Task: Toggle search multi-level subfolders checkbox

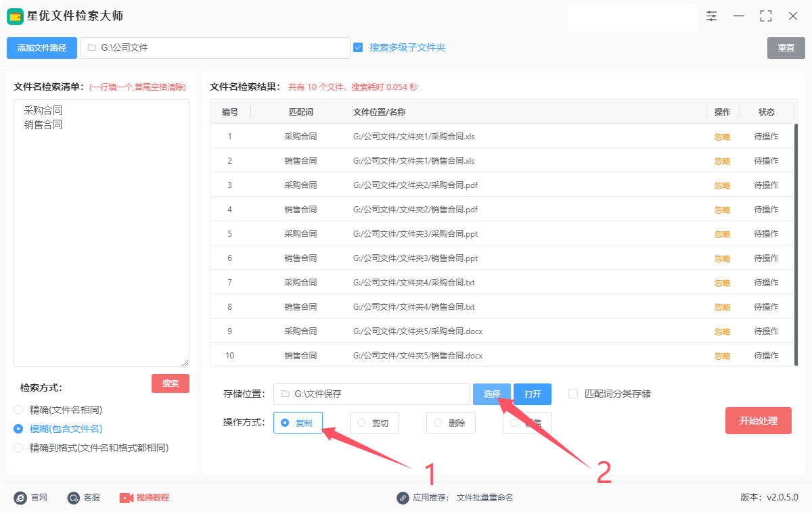Action: coord(358,47)
